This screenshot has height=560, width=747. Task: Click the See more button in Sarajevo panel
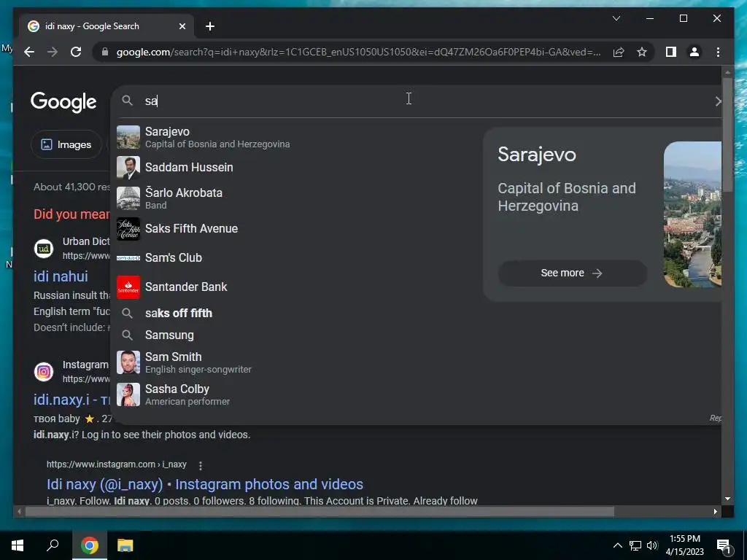point(572,273)
